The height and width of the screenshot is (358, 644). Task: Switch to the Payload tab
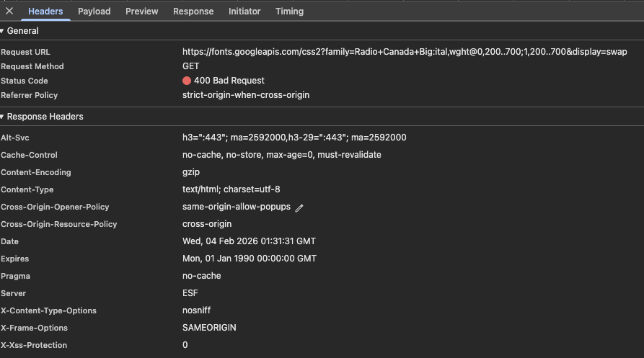tap(94, 12)
